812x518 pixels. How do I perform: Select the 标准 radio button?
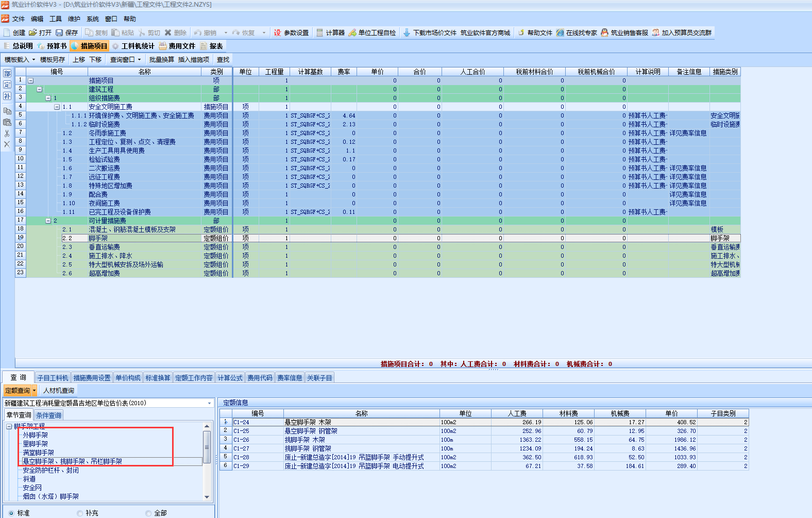click(x=11, y=513)
